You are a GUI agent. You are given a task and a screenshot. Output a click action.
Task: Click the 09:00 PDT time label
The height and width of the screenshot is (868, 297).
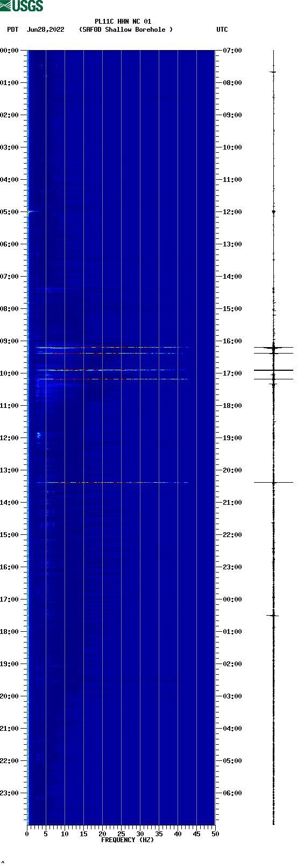click(x=9, y=341)
